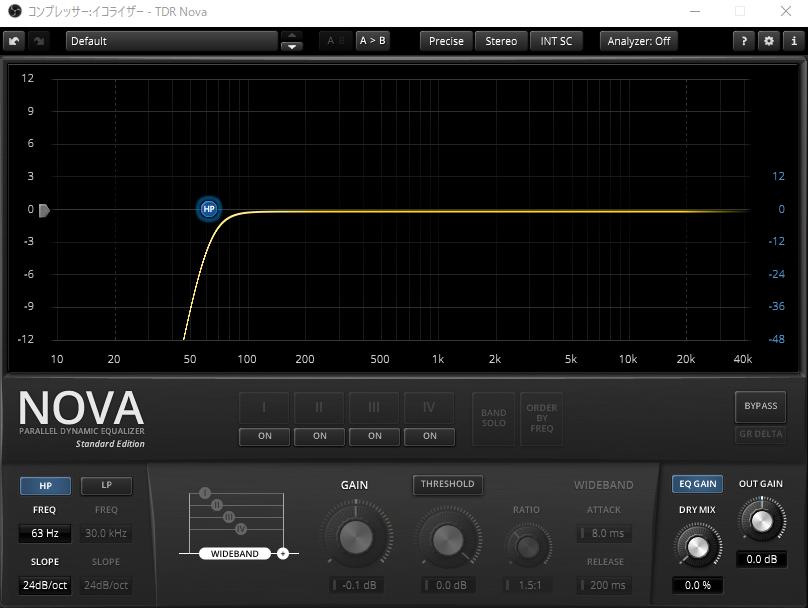Screen dimensions: 808x608
Task: Click the output gain value field under OUT GAIN
Action: point(761,559)
